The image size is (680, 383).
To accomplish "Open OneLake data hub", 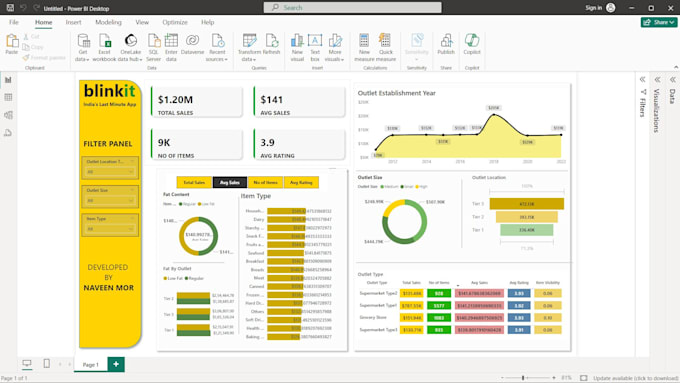I will click(x=131, y=47).
